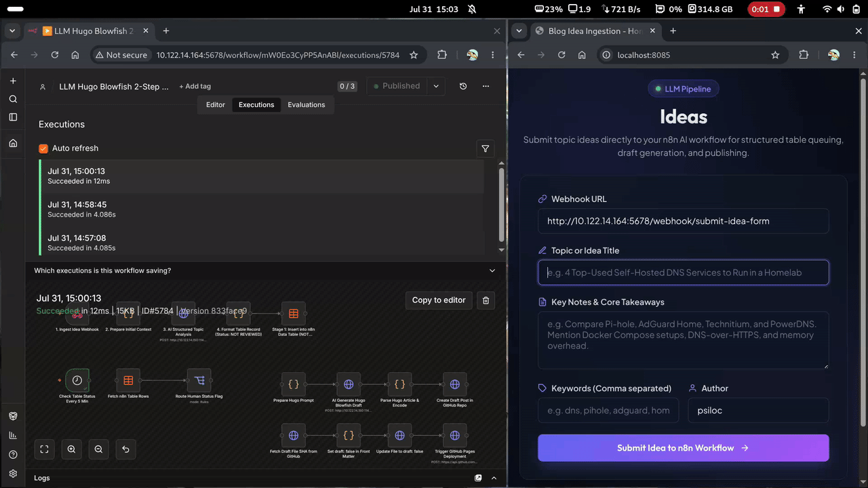Select Set draft: false in Front Matter node
The height and width of the screenshot is (488, 868).
coord(349,435)
